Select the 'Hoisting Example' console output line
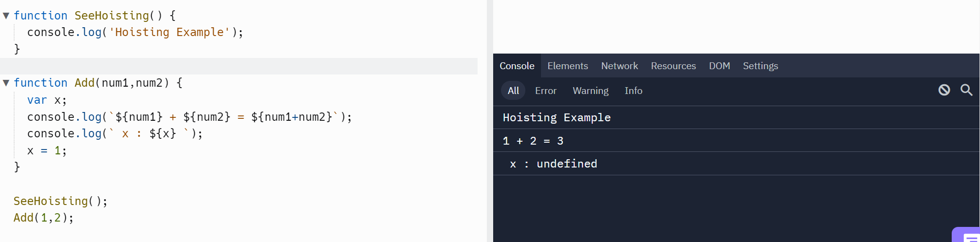The image size is (980, 242). pyautogui.click(x=736, y=117)
